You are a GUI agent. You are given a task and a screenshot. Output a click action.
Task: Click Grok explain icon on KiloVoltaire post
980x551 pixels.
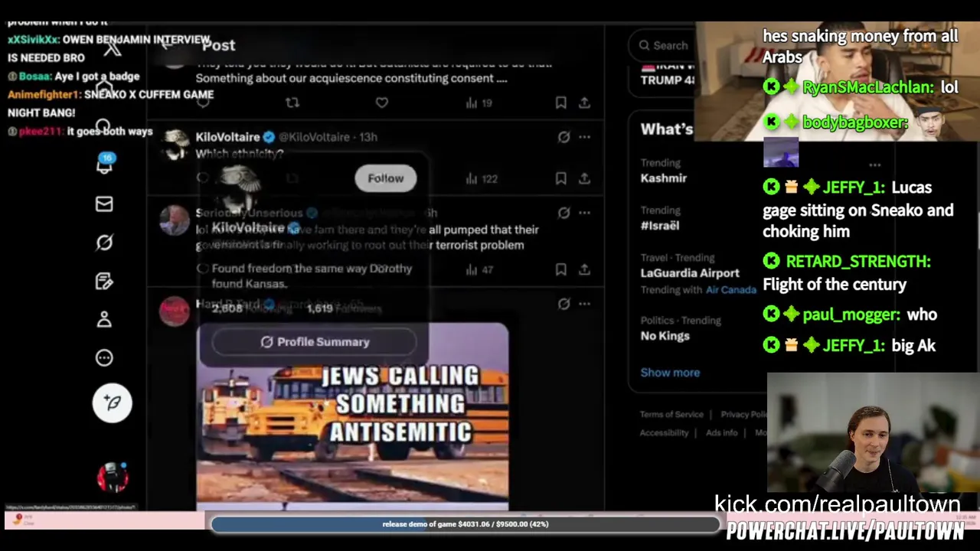(563, 137)
